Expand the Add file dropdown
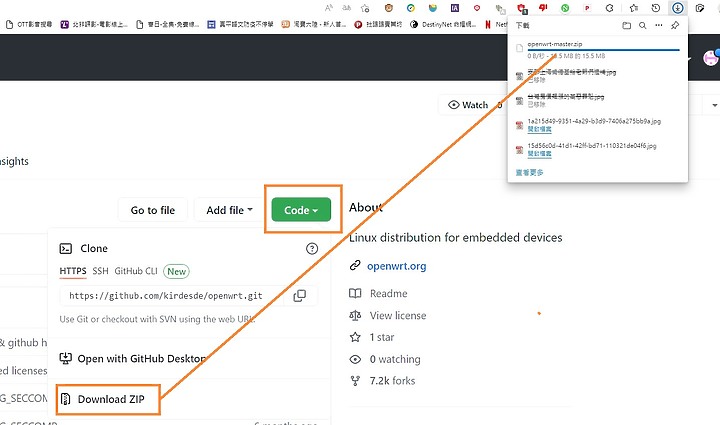 point(229,210)
